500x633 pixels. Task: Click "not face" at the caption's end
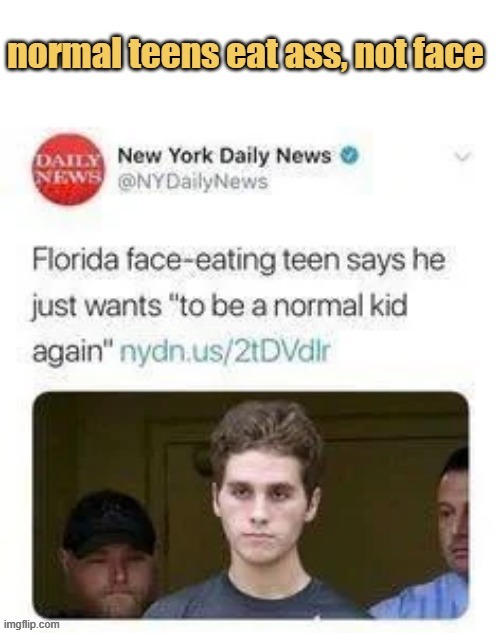(418, 53)
